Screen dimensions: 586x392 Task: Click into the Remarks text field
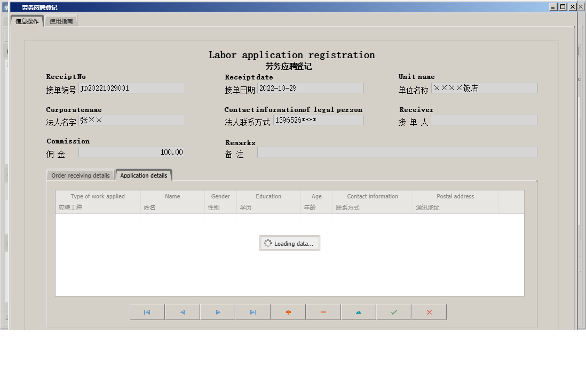pyautogui.click(x=397, y=153)
